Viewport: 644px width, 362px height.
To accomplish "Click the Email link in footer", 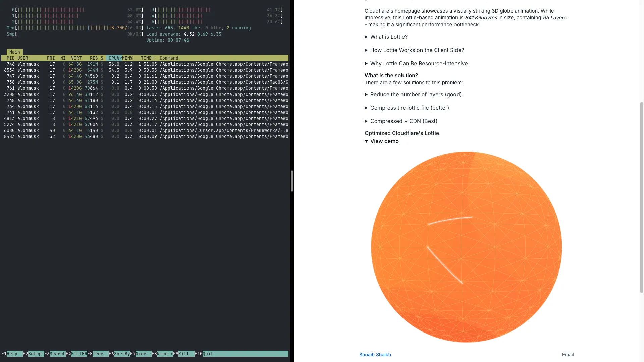I will point(568,355).
